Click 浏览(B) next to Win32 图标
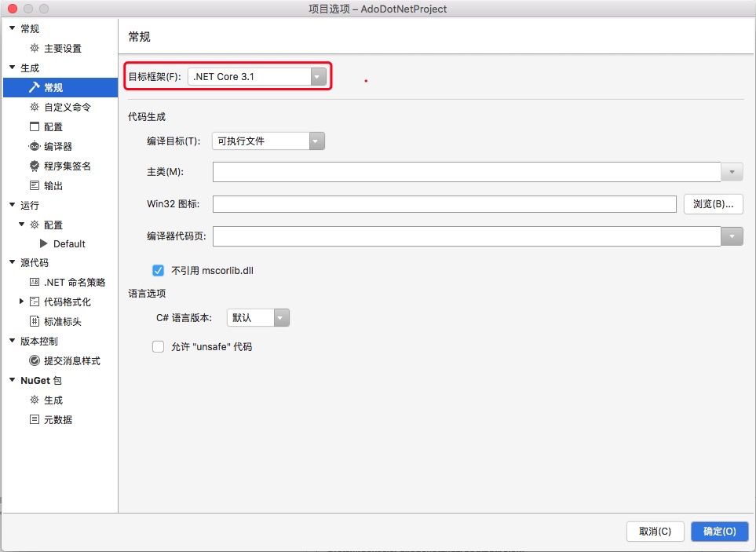Viewport: 756px width, 552px height. coord(713,203)
